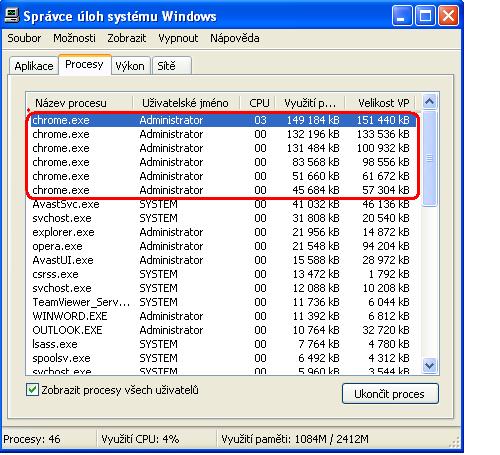Select the TeamViewer_Serv... process
The width and height of the screenshot is (500, 455).
[x=223, y=302]
